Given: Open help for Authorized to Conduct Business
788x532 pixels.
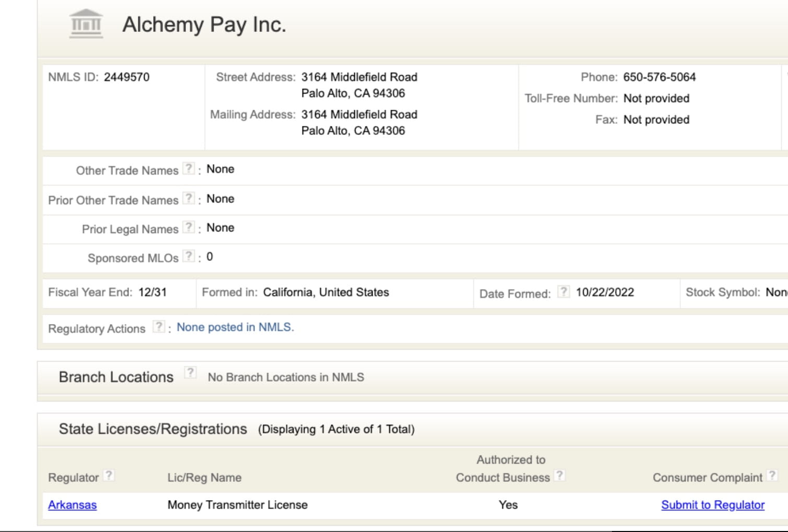Looking at the screenshot, I should [x=561, y=475].
